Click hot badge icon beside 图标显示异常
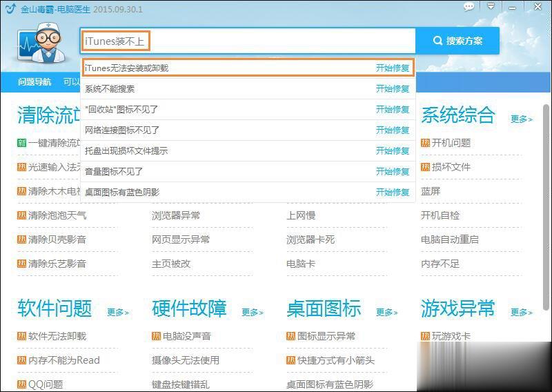 click(x=290, y=336)
